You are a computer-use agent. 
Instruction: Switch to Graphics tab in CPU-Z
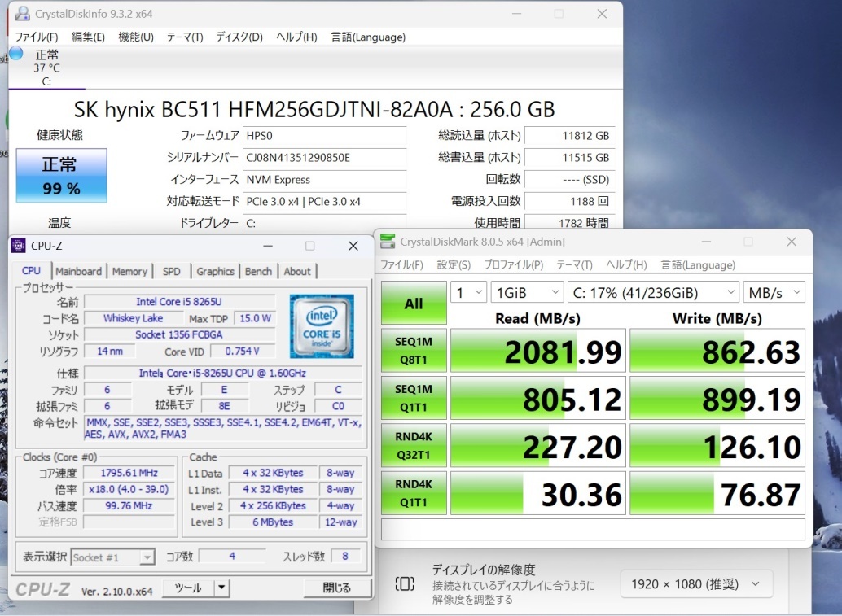(x=215, y=272)
